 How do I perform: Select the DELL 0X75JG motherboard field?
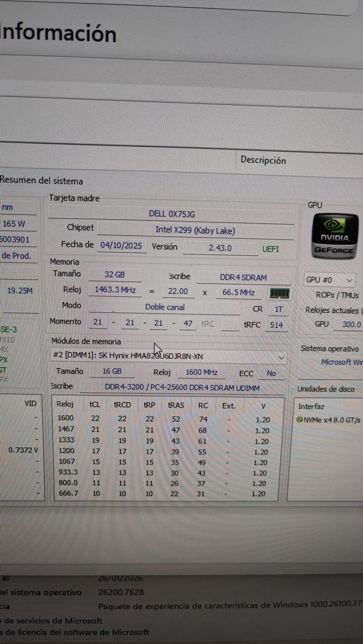click(x=172, y=214)
